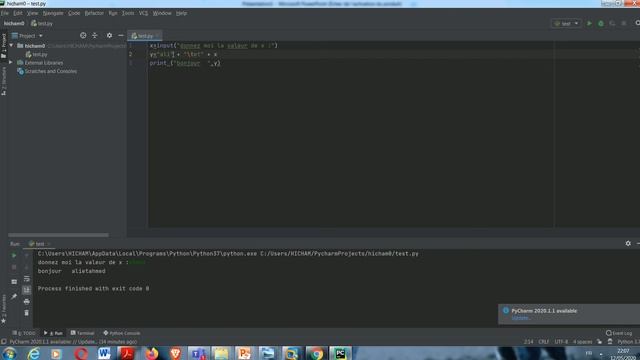Open the Edit menu

pyautogui.click(x=18, y=13)
